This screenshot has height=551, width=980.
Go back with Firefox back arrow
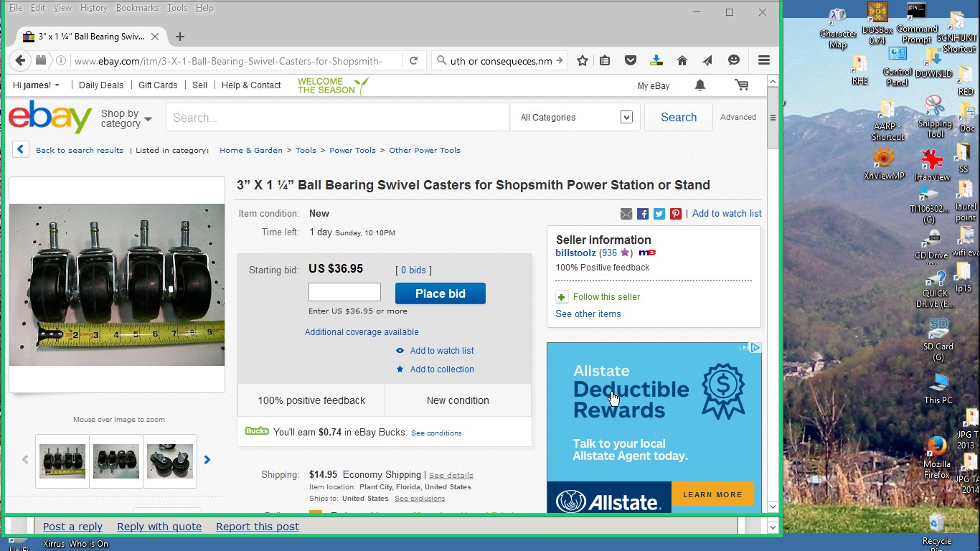click(21, 61)
